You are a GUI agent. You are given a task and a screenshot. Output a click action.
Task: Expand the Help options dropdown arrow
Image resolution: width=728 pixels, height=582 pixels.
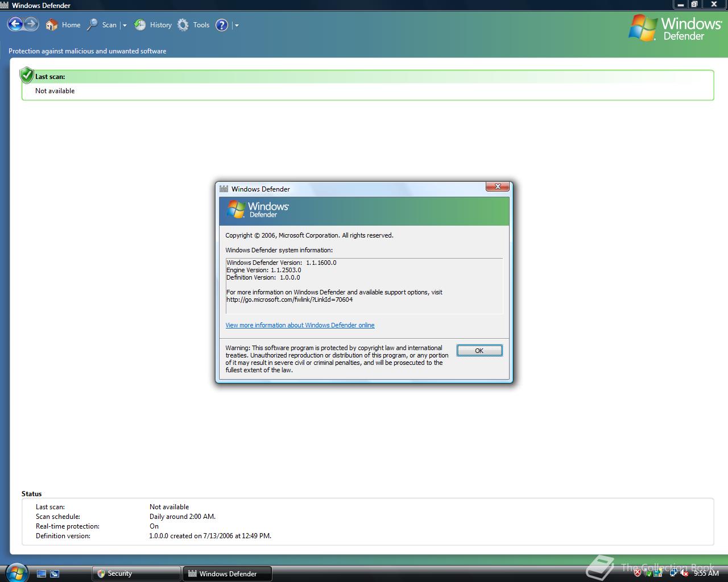(237, 25)
